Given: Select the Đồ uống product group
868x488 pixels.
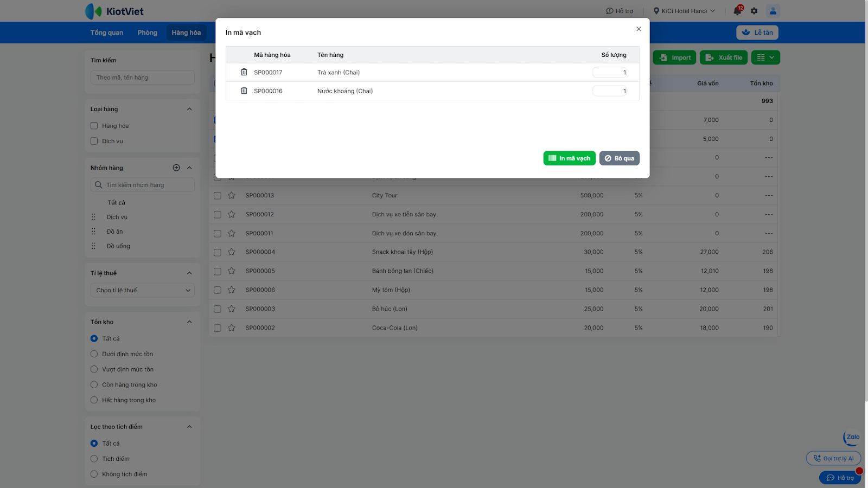Looking at the screenshot, I should click(x=118, y=246).
